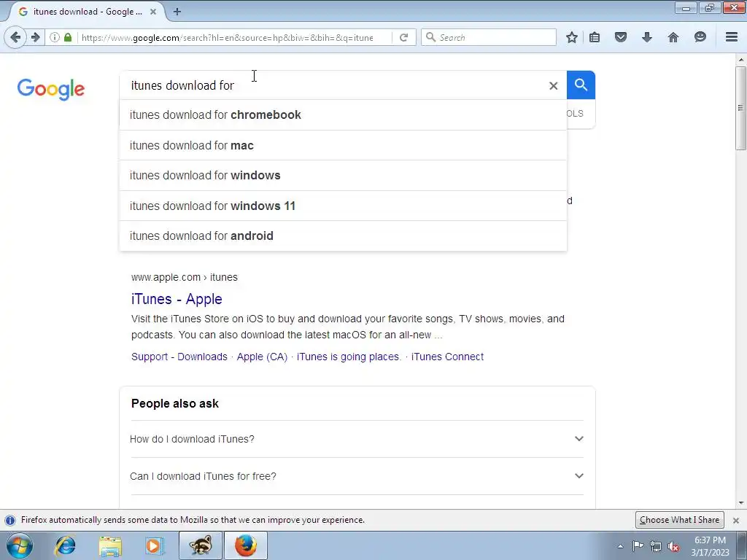Show bookmarks list icon in toolbar
Image resolution: width=747 pixels, height=560 pixels.
[x=595, y=37]
